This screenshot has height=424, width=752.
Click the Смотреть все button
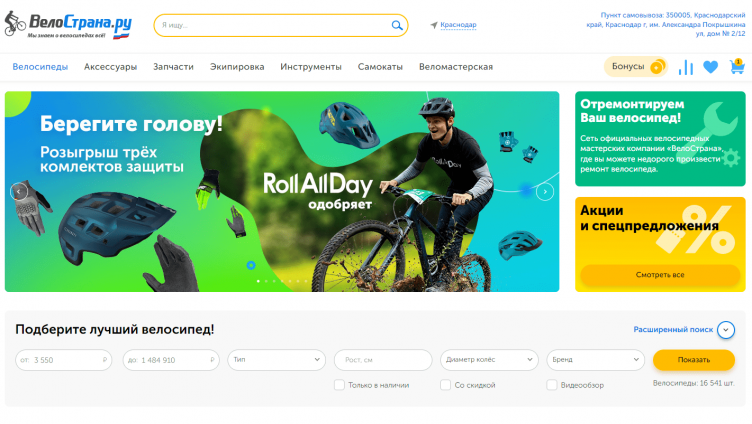pyautogui.click(x=660, y=275)
